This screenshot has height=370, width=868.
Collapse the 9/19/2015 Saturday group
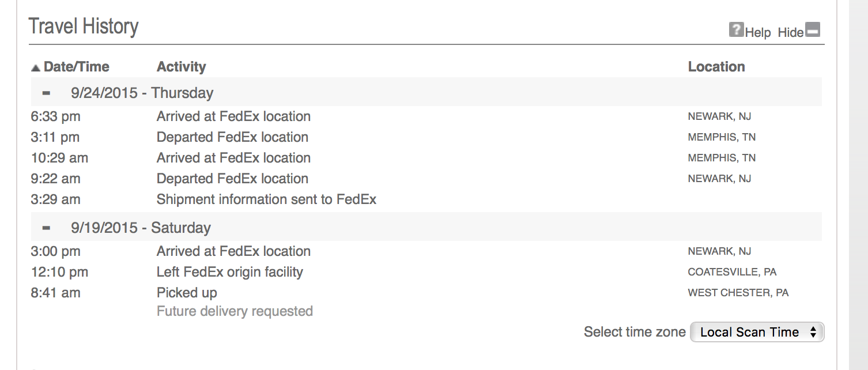[x=46, y=228]
